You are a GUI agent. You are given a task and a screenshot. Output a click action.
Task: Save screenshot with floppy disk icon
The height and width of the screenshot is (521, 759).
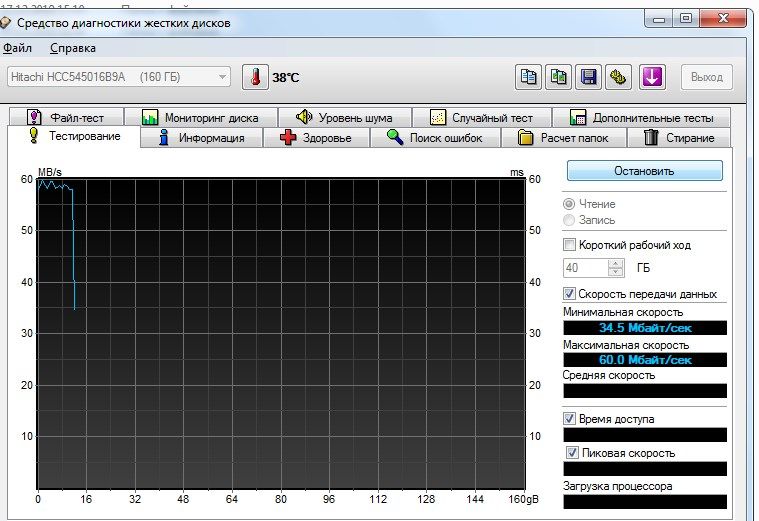tap(588, 77)
